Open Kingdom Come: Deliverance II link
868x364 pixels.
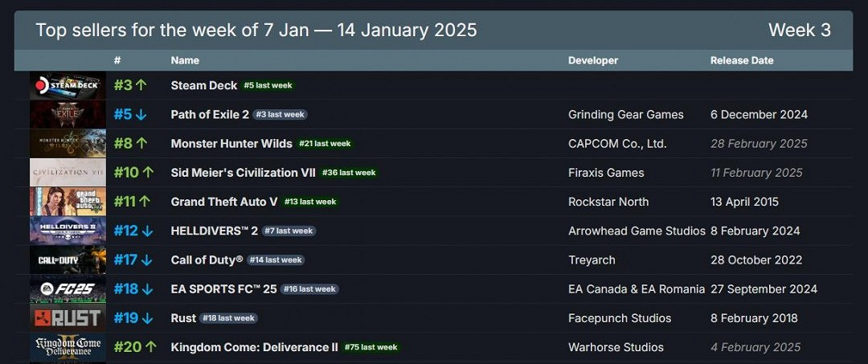pyautogui.click(x=254, y=347)
